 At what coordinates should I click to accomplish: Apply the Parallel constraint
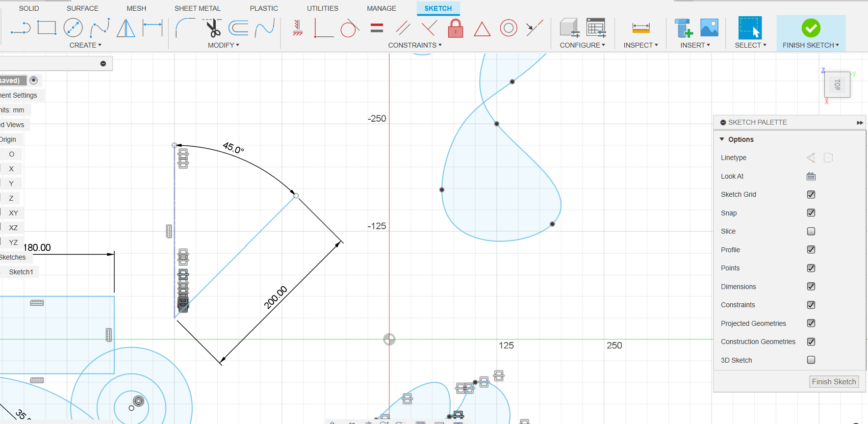pyautogui.click(x=403, y=28)
